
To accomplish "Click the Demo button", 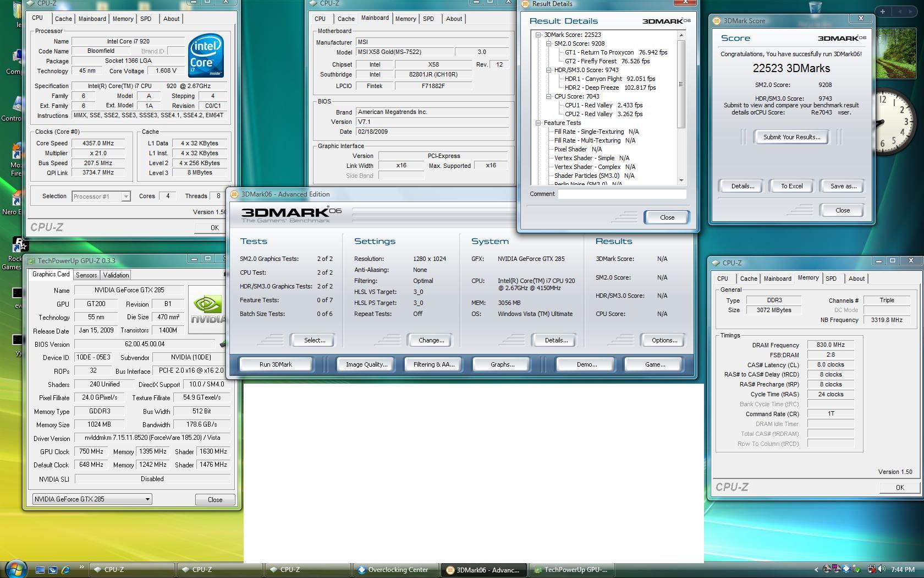I will coord(587,364).
